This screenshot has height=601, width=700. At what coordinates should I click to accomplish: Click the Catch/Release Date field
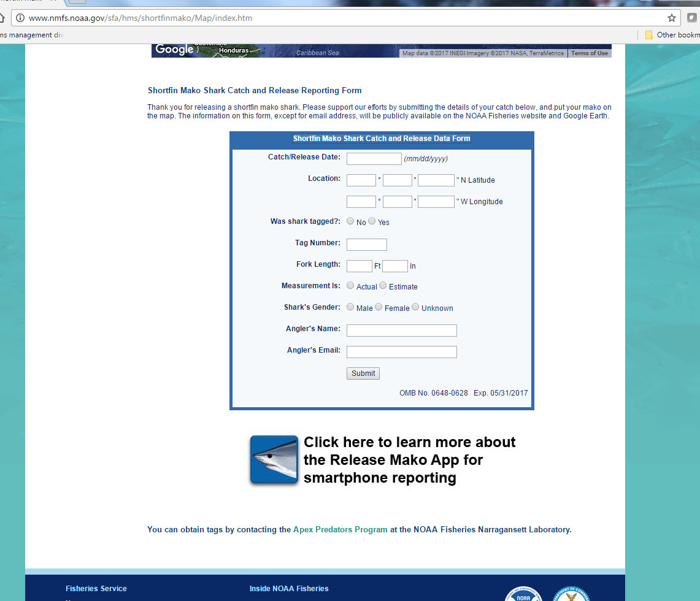(374, 159)
